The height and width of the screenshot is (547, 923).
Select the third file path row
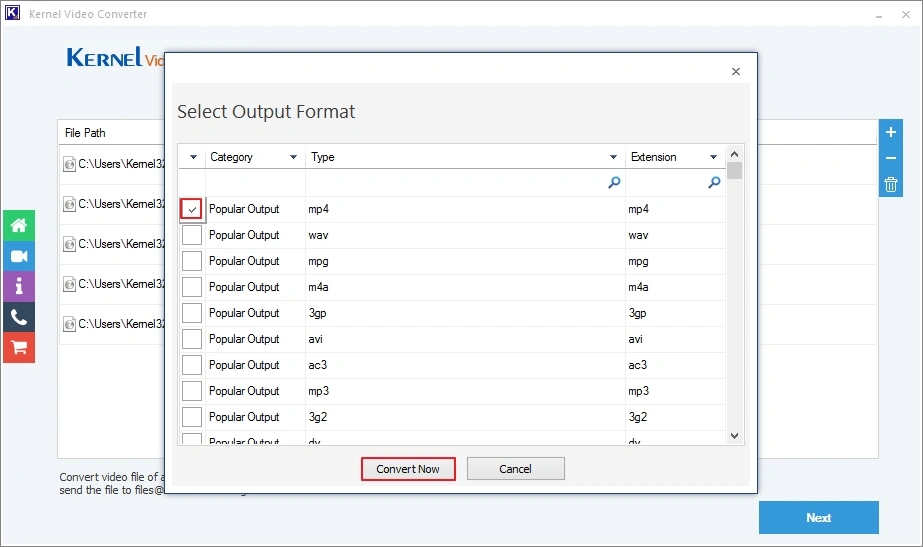[x=112, y=244]
